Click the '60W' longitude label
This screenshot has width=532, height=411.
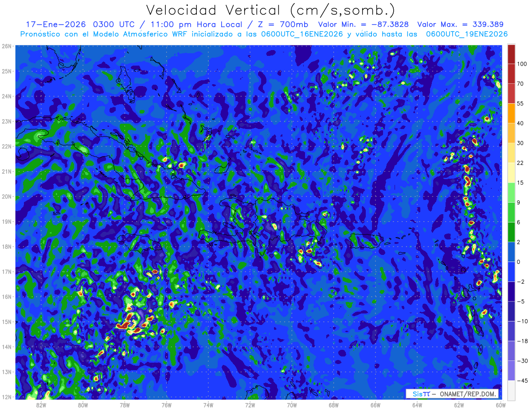pyautogui.click(x=501, y=405)
